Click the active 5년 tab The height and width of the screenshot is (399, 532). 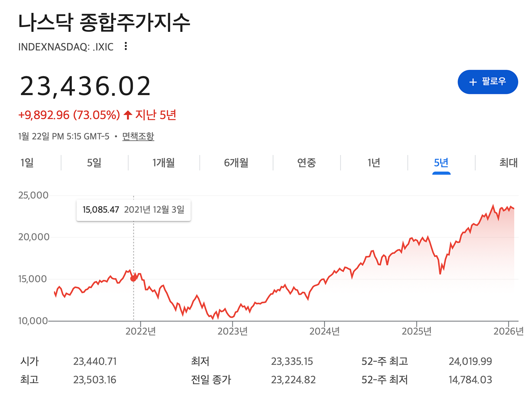pyautogui.click(x=441, y=163)
